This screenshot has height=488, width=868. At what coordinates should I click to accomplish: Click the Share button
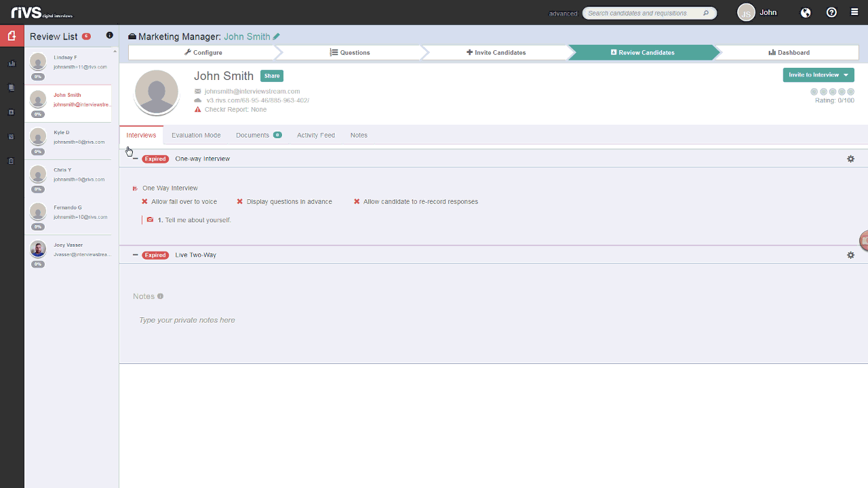[272, 76]
